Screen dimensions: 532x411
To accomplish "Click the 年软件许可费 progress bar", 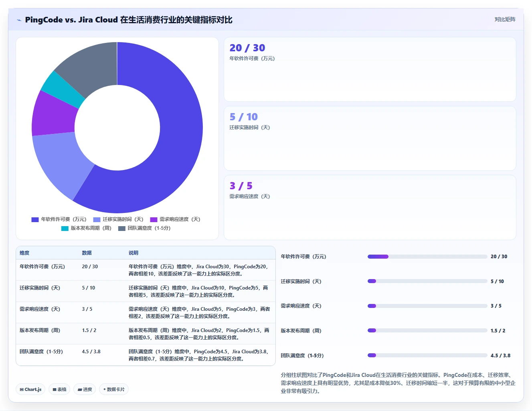I will coord(427,257).
